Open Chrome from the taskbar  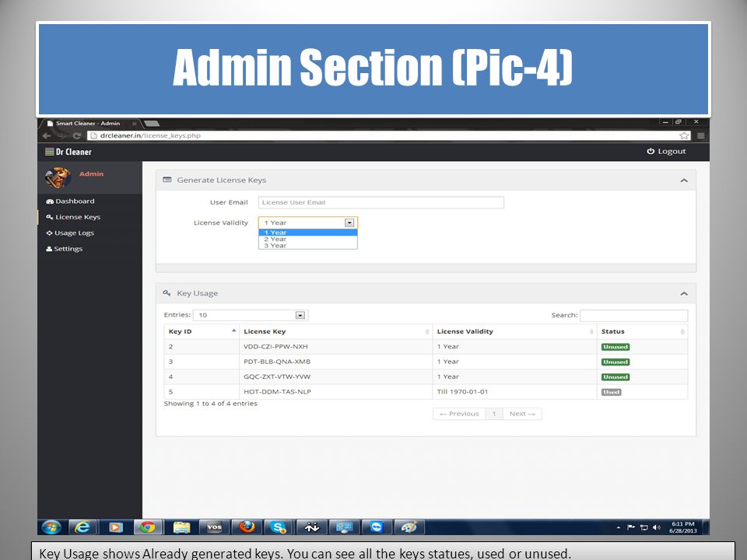(148, 527)
